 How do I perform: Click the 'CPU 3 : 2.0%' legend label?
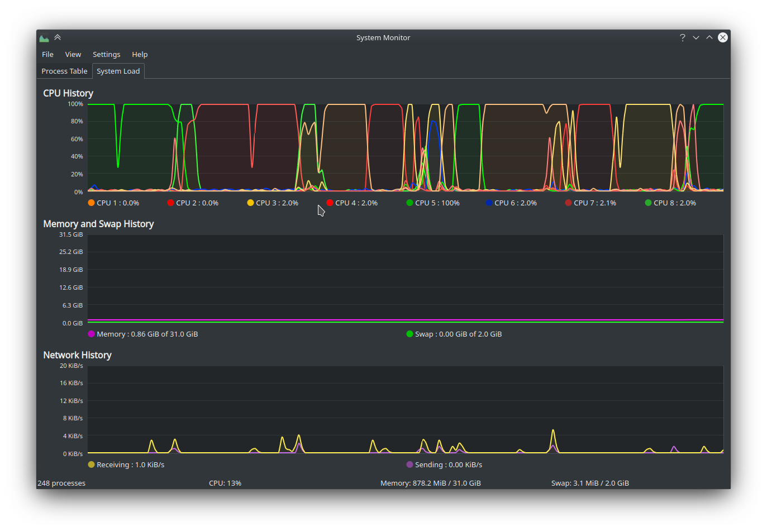[x=277, y=203]
